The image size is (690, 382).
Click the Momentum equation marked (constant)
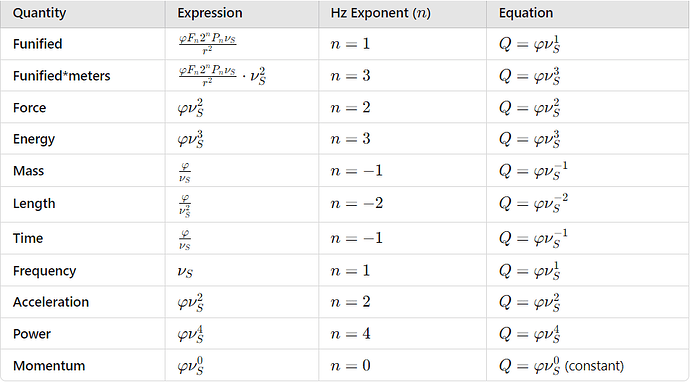562,366
